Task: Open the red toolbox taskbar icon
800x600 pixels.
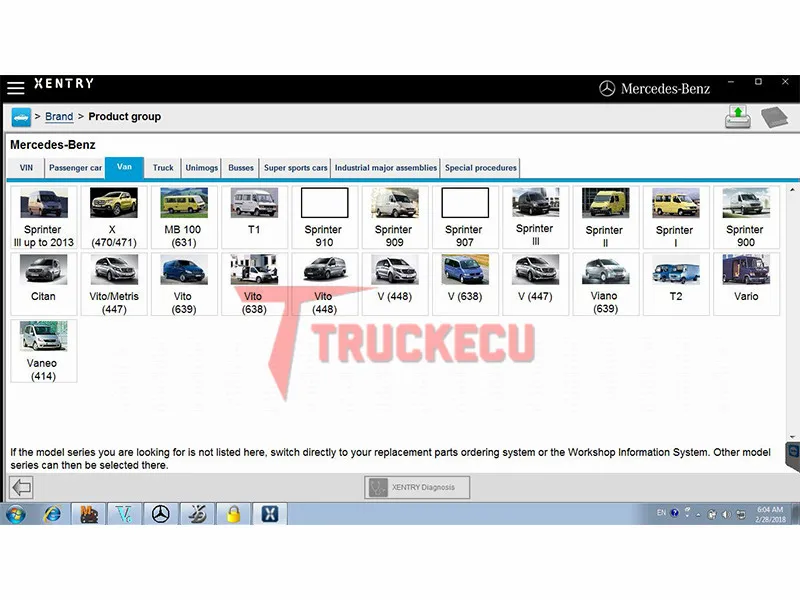Action: (x=89, y=514)
